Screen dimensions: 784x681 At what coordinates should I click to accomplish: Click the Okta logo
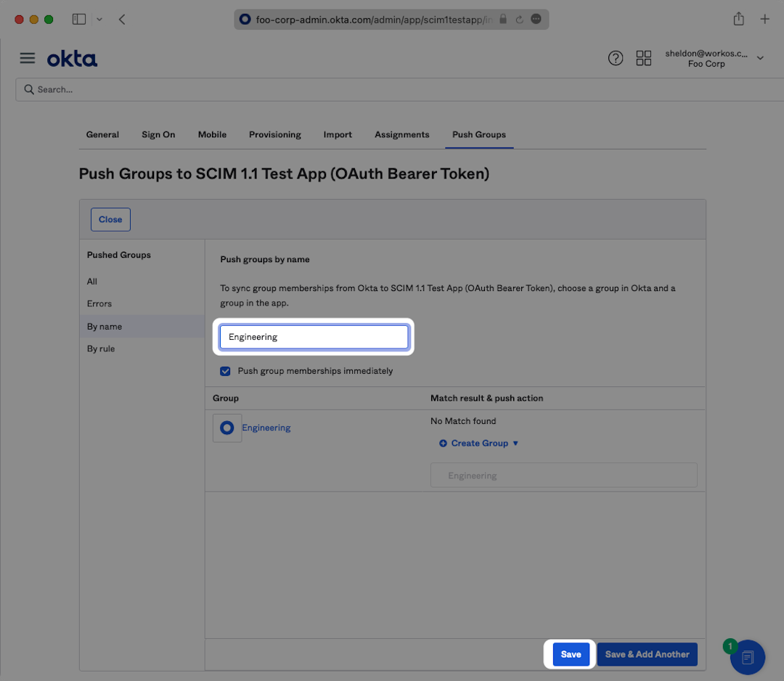pyautogui.click(x=72, y=59)
